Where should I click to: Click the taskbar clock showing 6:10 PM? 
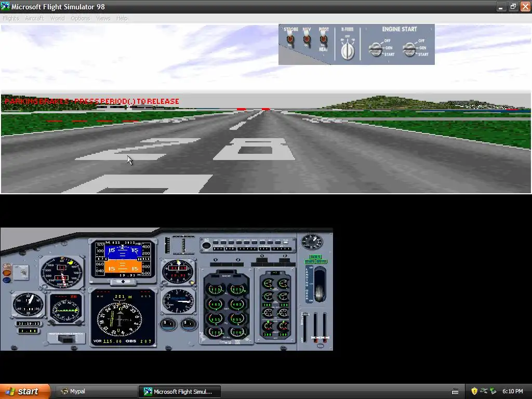click(513, 391)
